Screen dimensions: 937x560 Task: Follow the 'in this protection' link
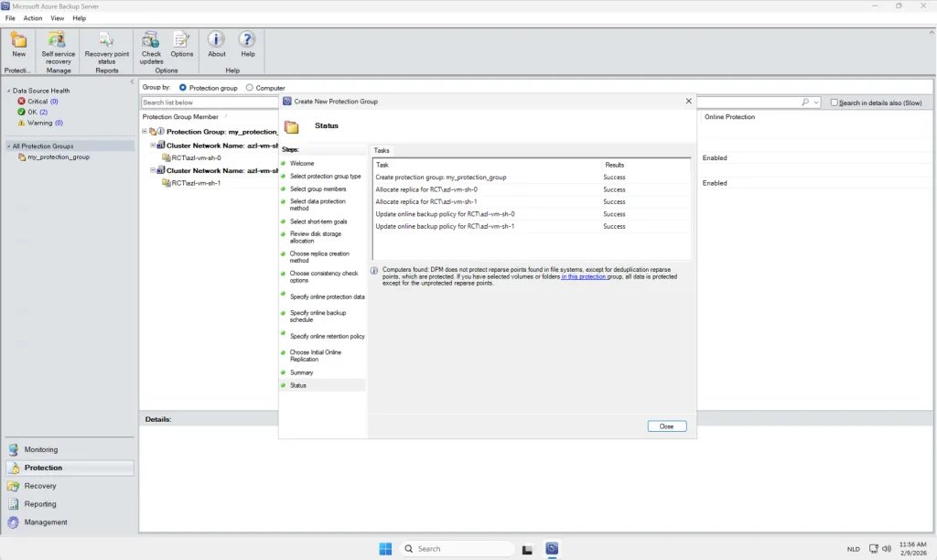click(583, 276)
